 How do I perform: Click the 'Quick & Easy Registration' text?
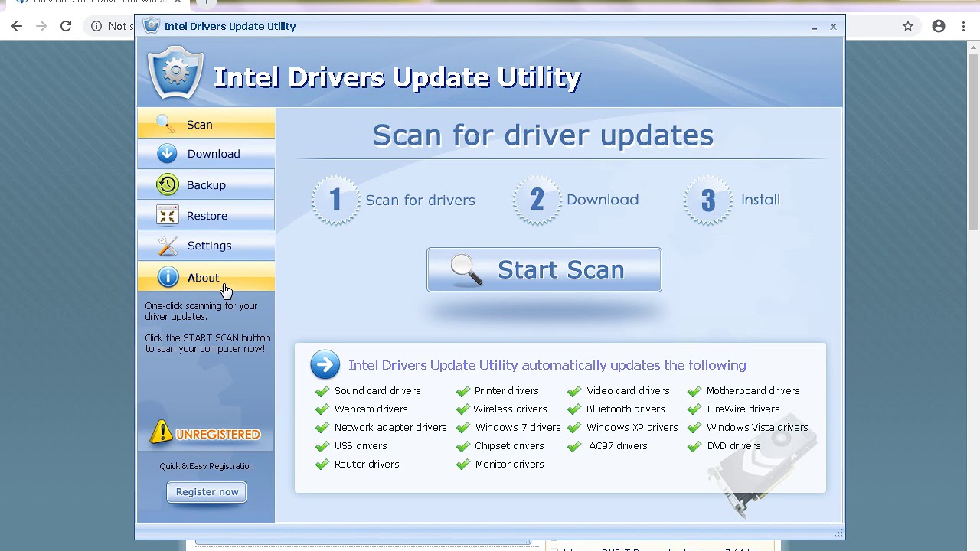pos(207,466)
